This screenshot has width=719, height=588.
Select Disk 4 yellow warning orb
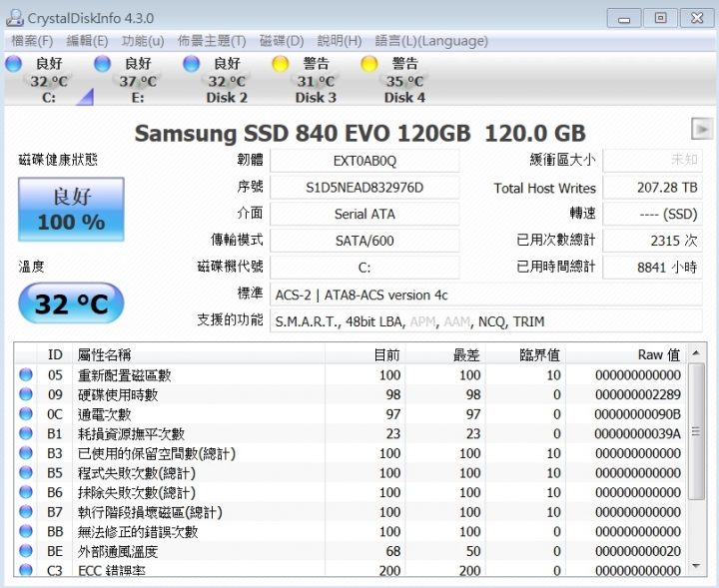369,64
